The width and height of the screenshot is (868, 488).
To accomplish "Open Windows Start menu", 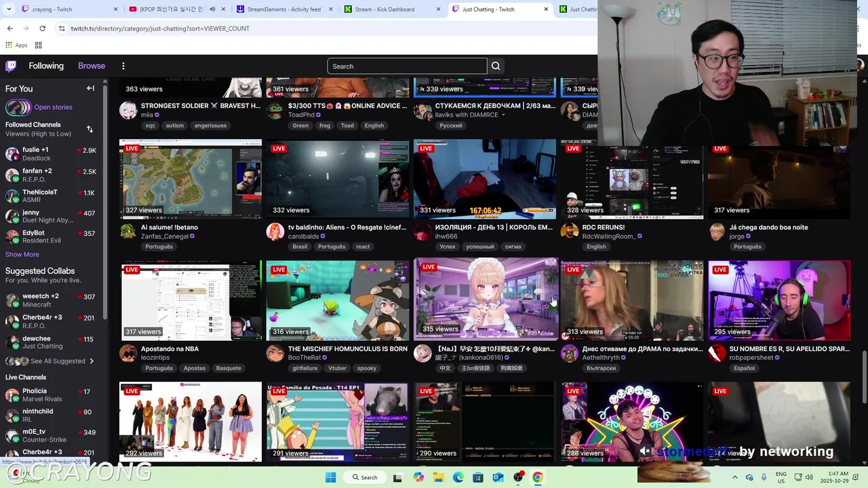I will tap(330, 477).
